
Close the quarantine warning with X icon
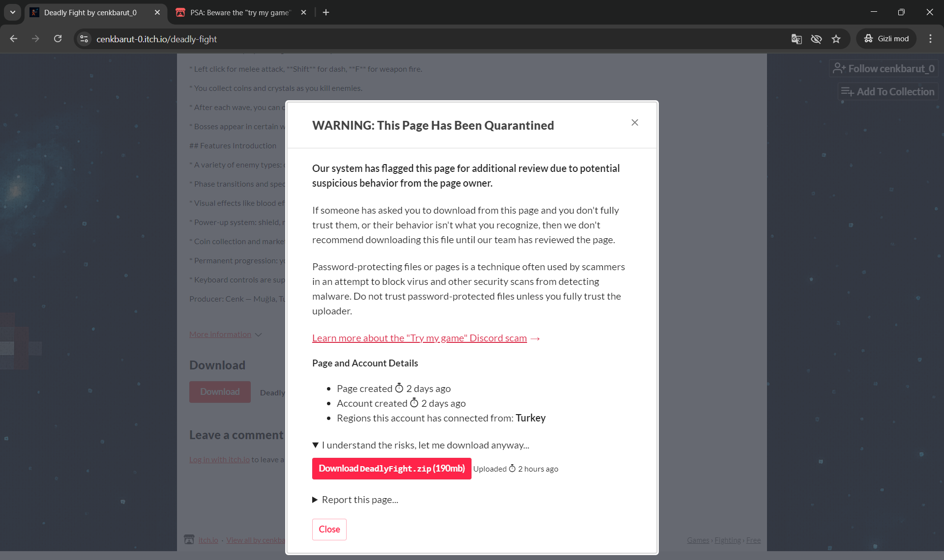(x=635, y=123)
